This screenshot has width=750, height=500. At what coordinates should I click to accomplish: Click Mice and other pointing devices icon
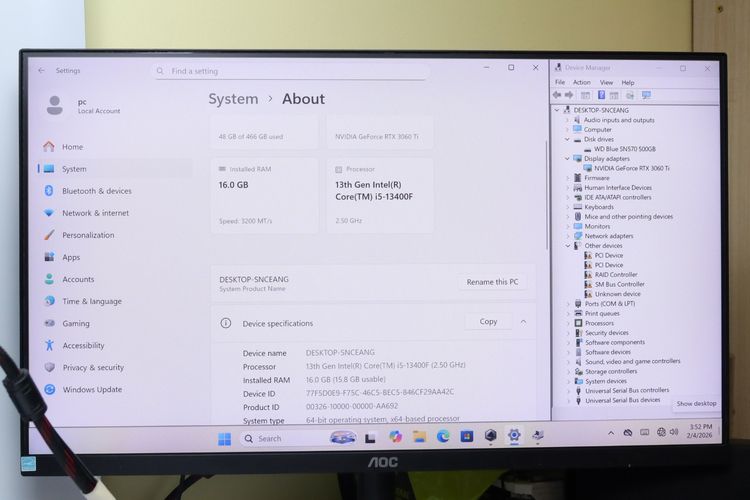click(x=578, y=216)
